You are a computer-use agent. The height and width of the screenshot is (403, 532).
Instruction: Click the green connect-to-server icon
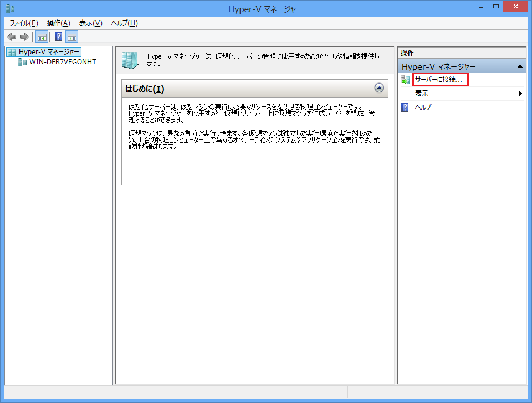[405, 80]
